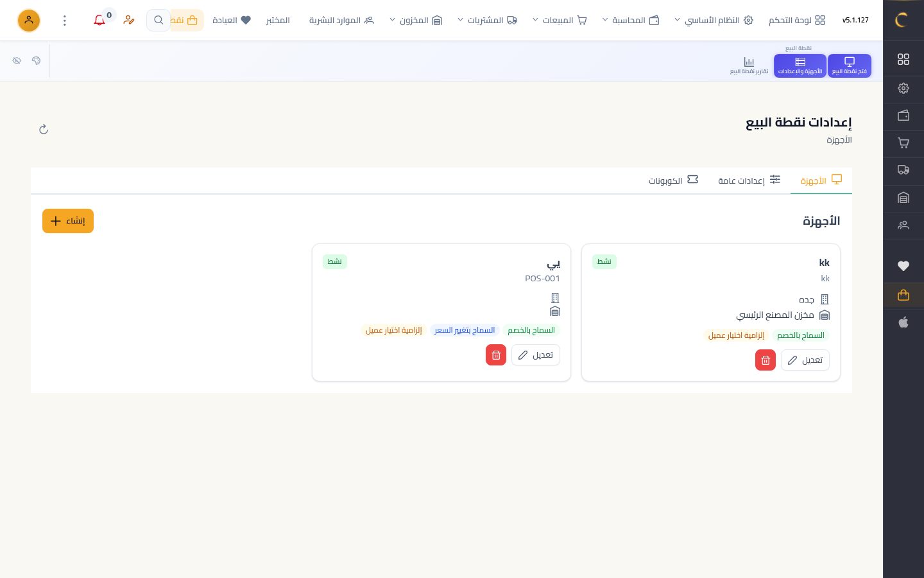Open the settings gear icon in the dark sidebar
This screenshot has height=578, width=924.
pos(903,88)
